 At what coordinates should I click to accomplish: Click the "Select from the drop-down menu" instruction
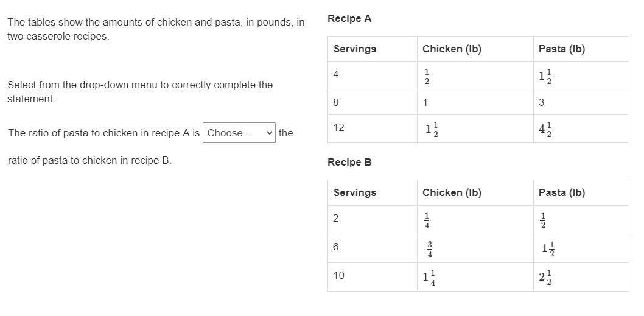pos(140,92)
